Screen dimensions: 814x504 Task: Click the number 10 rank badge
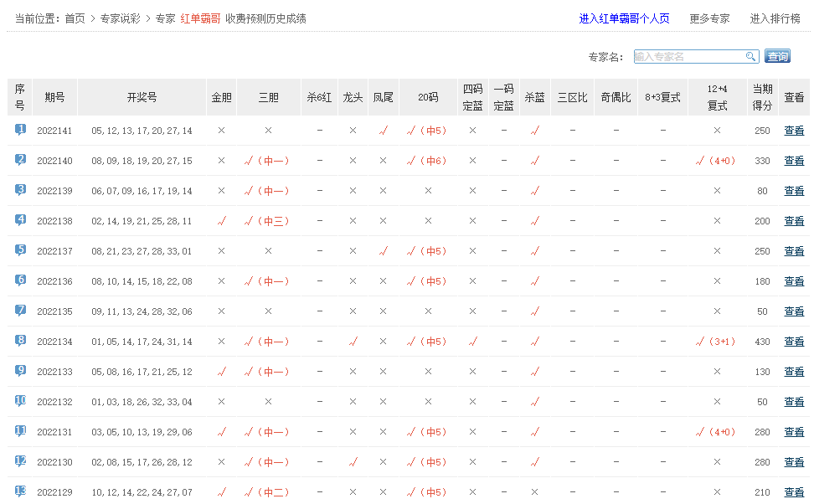click(20, 401)
